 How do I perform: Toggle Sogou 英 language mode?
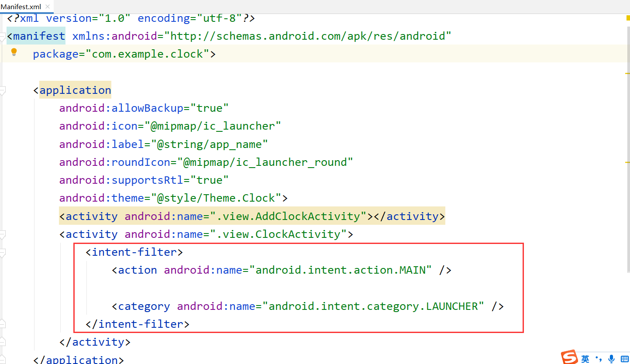point(585,359)
